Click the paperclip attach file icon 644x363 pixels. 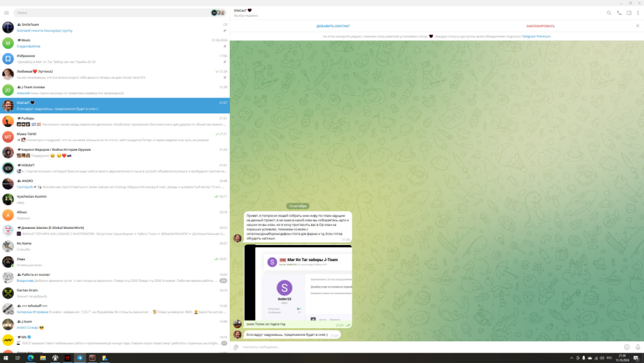click(236, 347)
